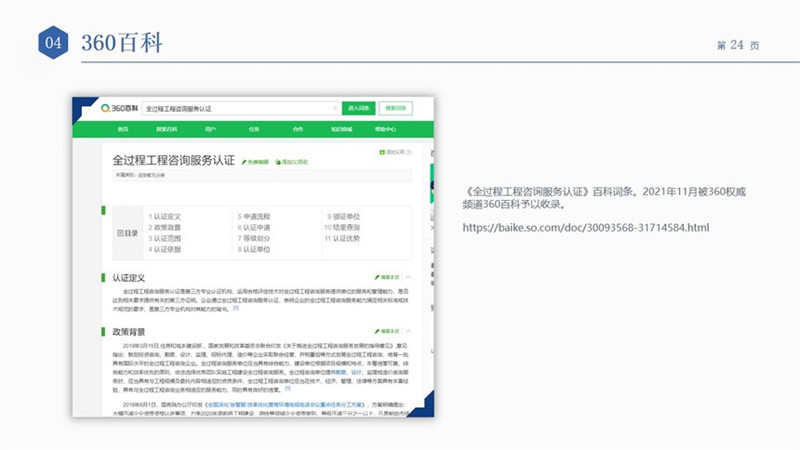Click the embedded 360百科 webpage screenshot
800x450 pixels.
(x=253, y=257)
